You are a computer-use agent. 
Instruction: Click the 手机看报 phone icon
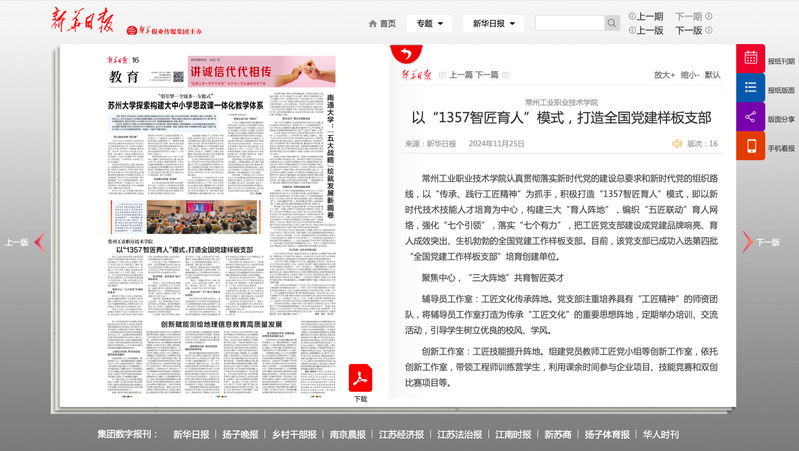pos(751,146)
